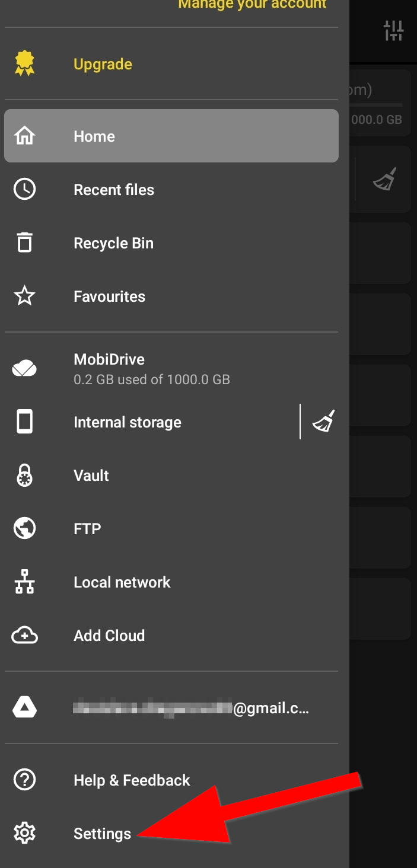
Task: Tap the Add Cloud plus-cloud icon
Action: [24, 635]
